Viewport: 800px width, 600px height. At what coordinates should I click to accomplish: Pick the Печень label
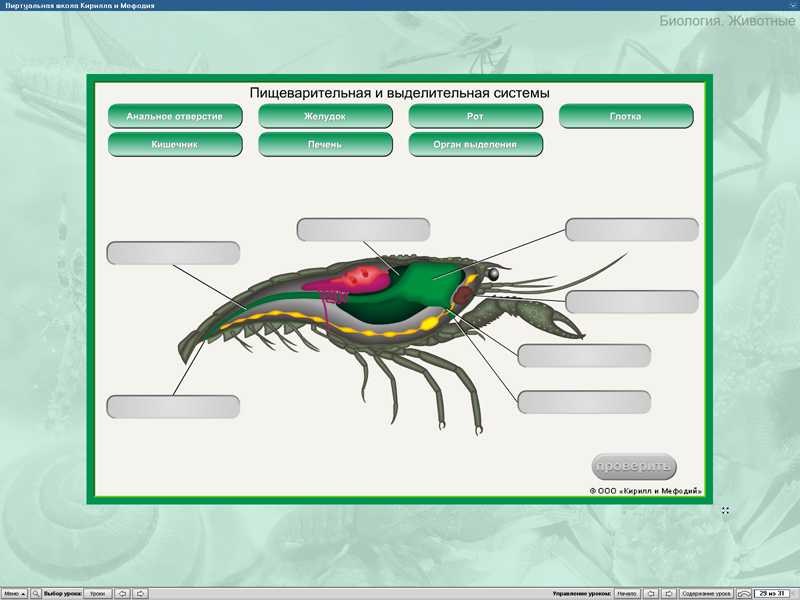click(325, 144)
